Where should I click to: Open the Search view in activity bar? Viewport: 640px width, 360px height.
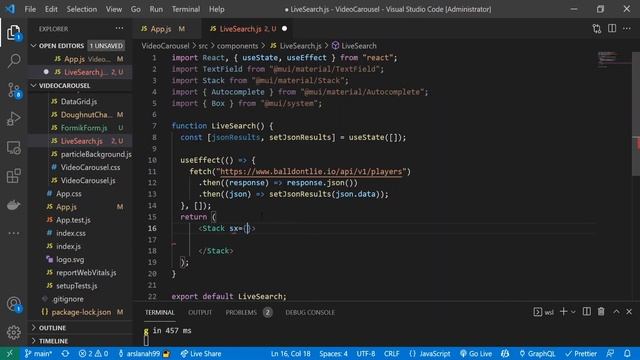pos(13,61)
